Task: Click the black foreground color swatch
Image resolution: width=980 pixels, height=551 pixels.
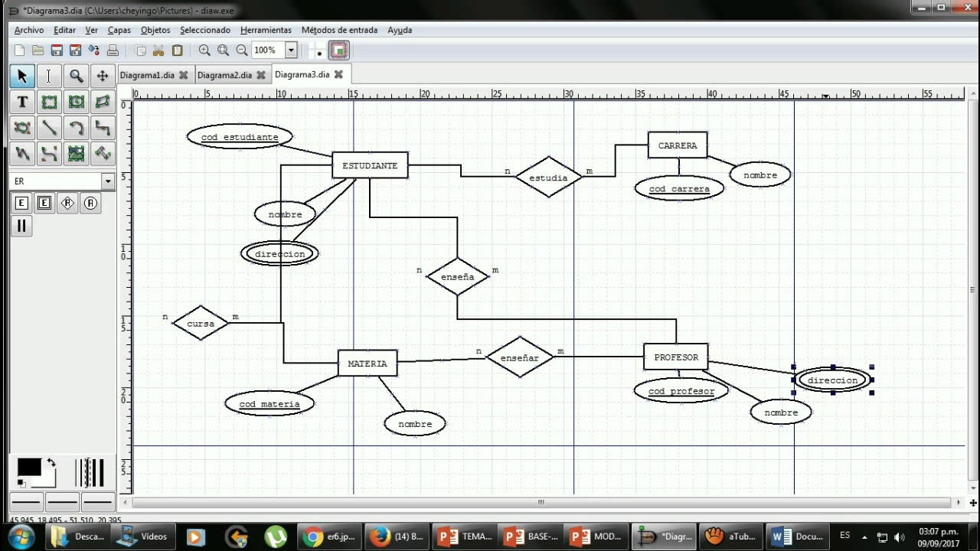Action: pyautogui.click(x=29, y=468)
